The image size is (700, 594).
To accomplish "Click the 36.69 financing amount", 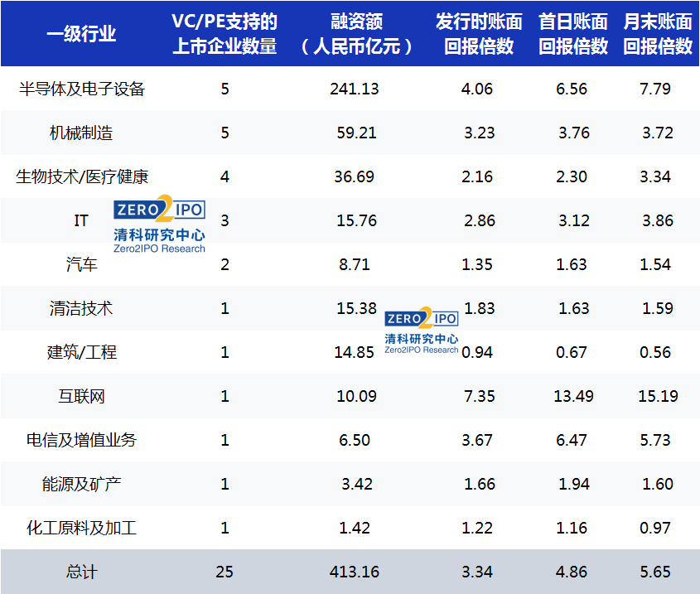I will pos(355,176).
